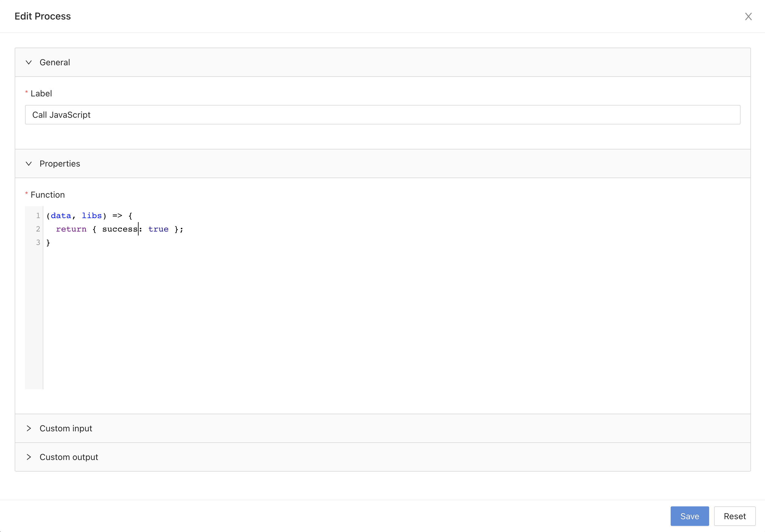This screenshot has width=765, height=532.
Task: Collapse the Properties section chevron
Action: (29, 164)
